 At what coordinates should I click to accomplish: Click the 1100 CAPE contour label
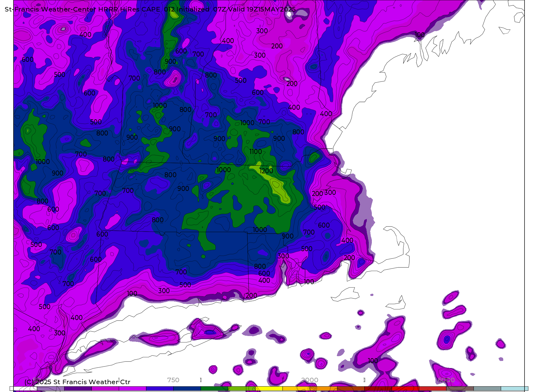coord(256,151)
